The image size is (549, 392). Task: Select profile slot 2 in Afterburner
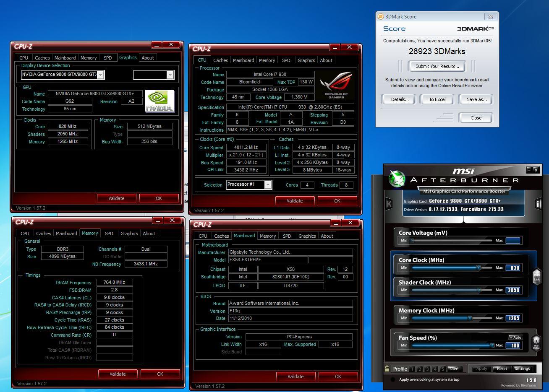tap(419, 369)
